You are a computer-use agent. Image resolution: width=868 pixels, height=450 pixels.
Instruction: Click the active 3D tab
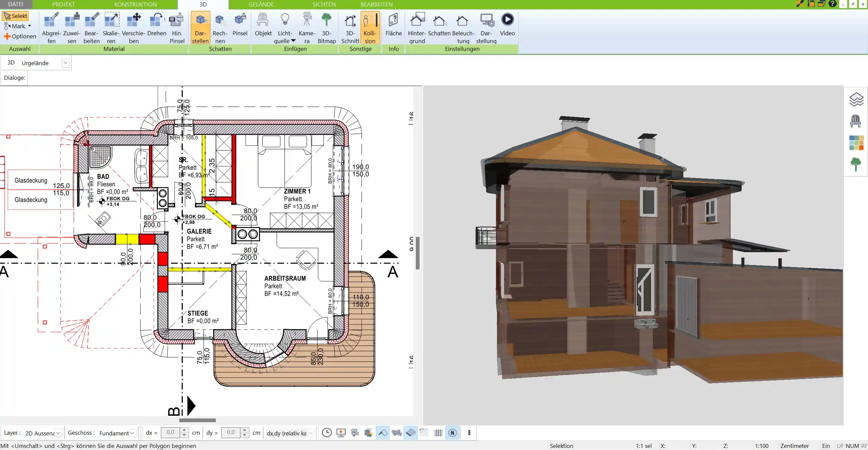tap(203, 4)
